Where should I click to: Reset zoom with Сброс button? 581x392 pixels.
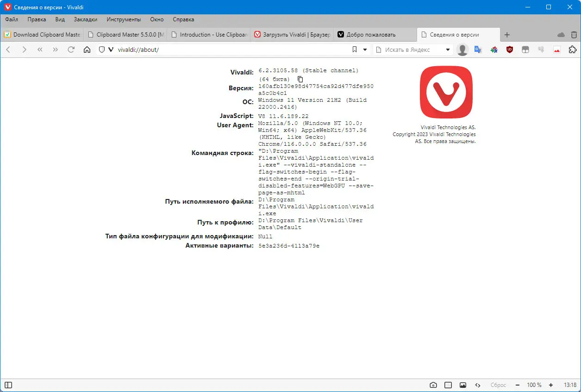(x=498, y=385)
